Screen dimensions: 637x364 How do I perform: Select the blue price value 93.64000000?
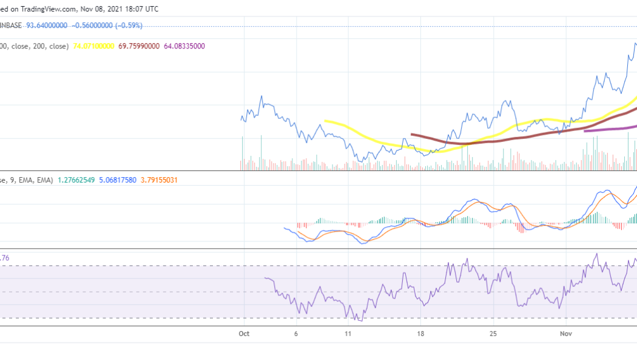click(44, 25)
